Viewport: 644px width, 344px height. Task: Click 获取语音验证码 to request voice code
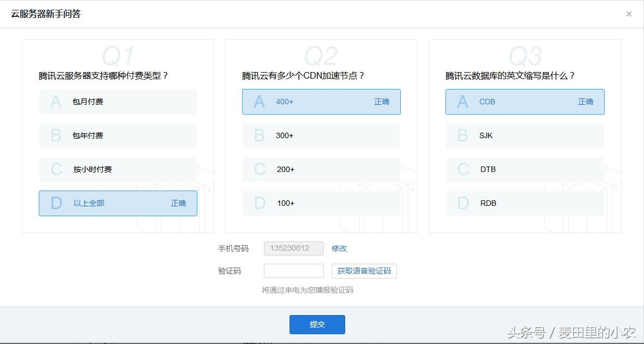coord(364,271)
